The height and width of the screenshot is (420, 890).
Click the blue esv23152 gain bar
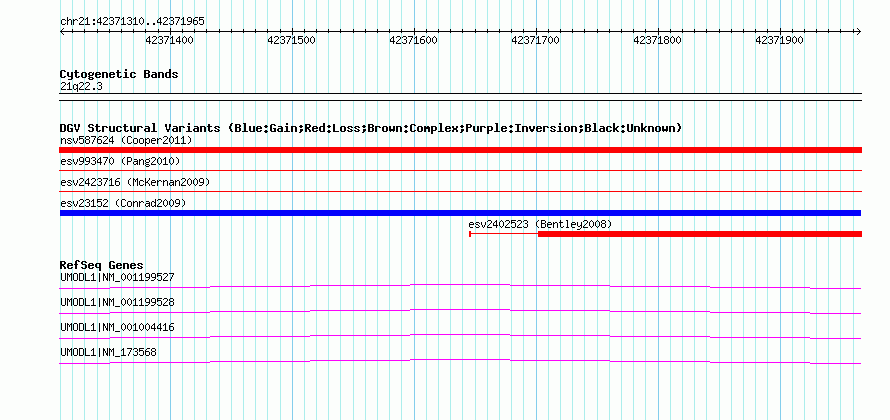460,213
